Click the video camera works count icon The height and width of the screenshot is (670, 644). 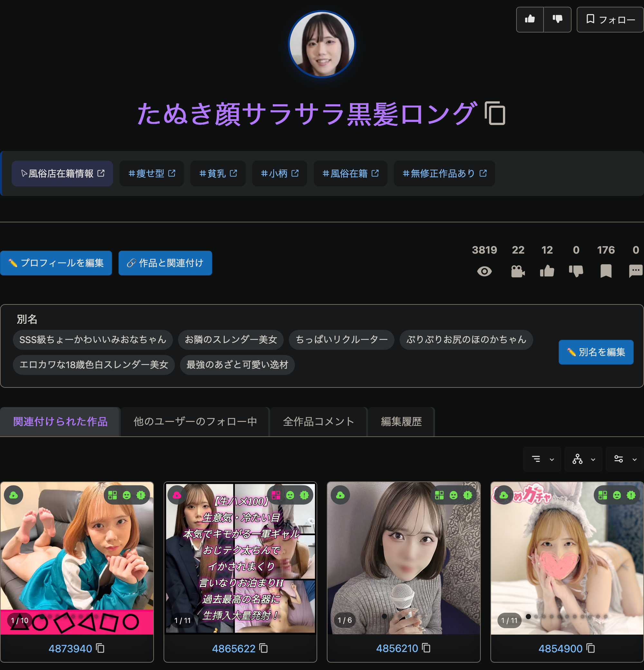(x=518, y=271)
